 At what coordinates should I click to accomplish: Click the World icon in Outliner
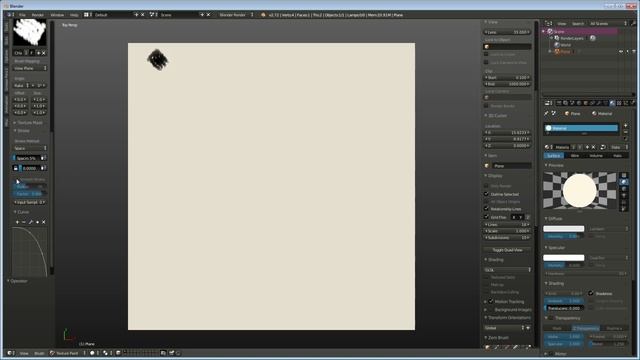557,45
